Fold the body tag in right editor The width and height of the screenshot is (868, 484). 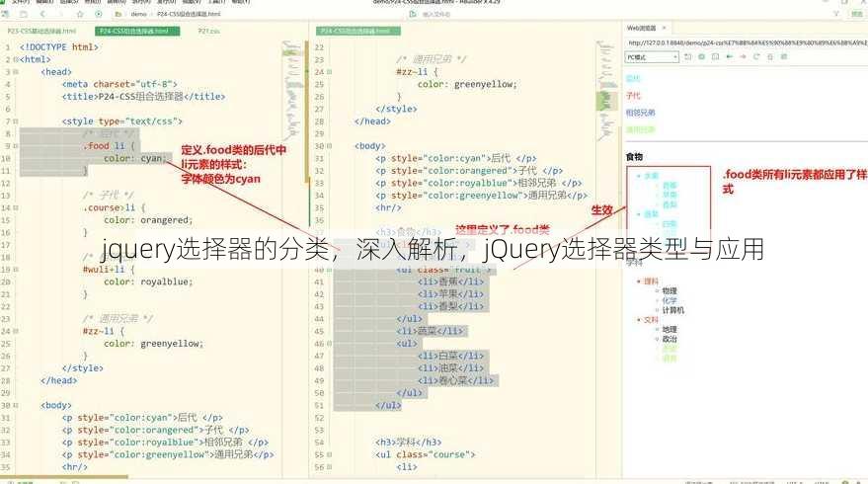(x=330, y=146)
